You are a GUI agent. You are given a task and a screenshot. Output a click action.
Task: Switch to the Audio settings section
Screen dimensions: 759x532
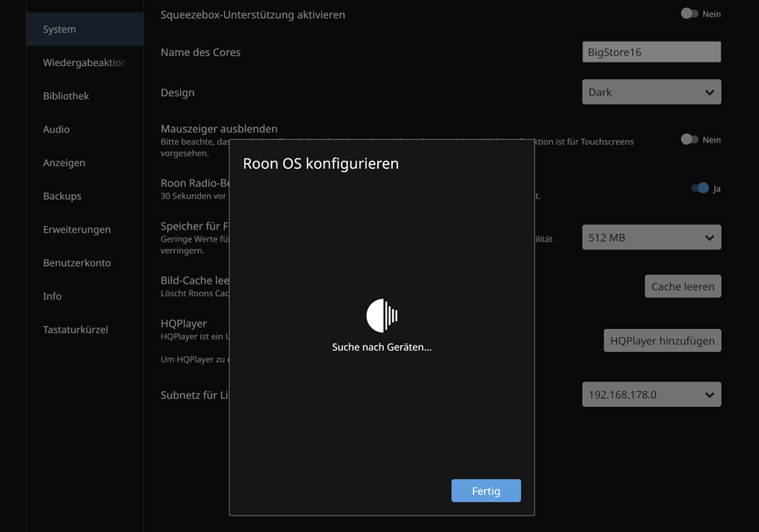(x=56, y=129)
